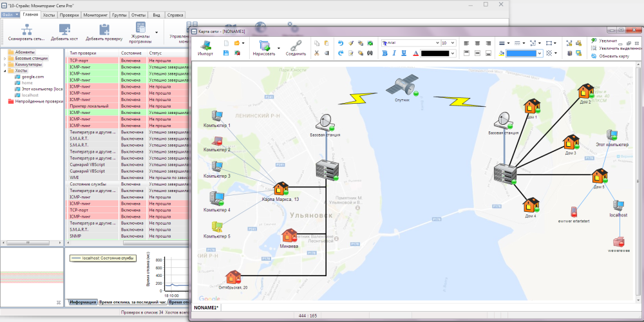
Task: Click Добавить хост in main window
Action: (x=64, y=32)
